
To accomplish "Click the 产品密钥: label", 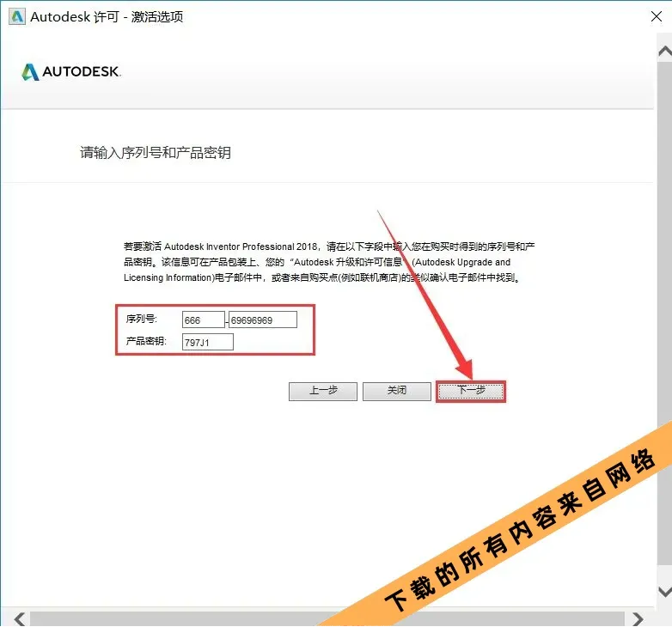I will click(146, 341).
